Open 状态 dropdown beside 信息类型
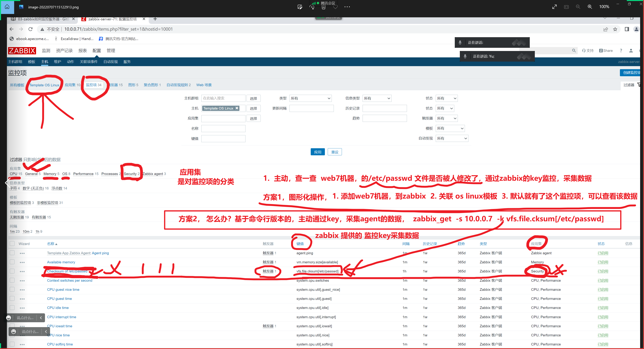 (447, 98)
